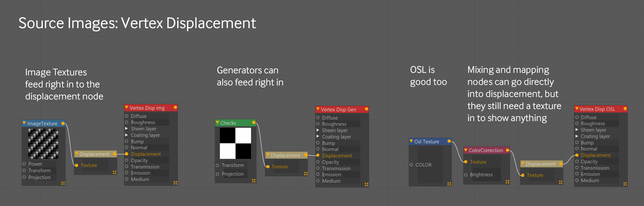
Task: Click the resize icon on Checks node
Action: pyautogui.click(x=254, y=181)
